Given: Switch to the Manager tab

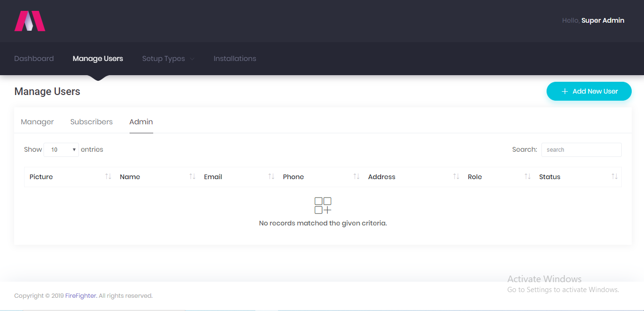Looking at the screenshot, I should click(x=37, y=121).
